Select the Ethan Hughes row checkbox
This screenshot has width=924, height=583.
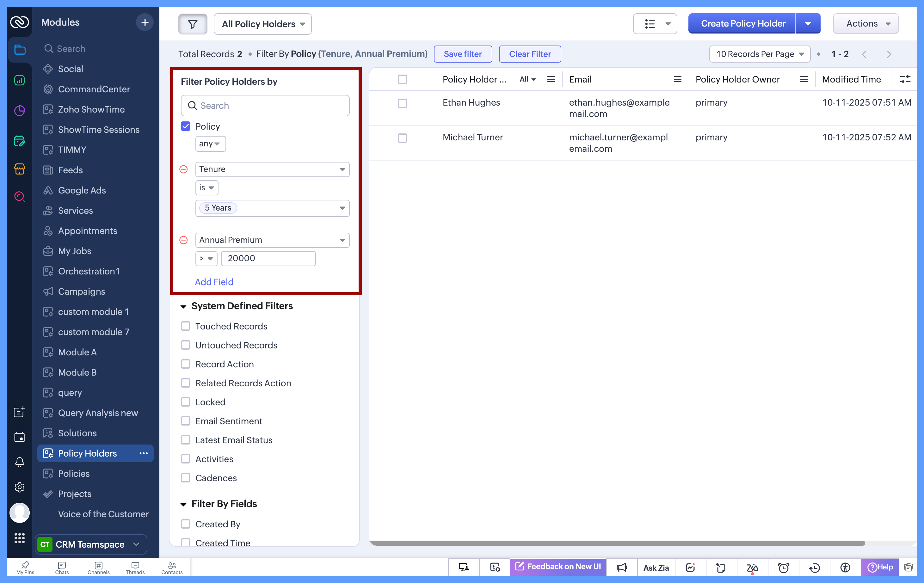(402, 103)
